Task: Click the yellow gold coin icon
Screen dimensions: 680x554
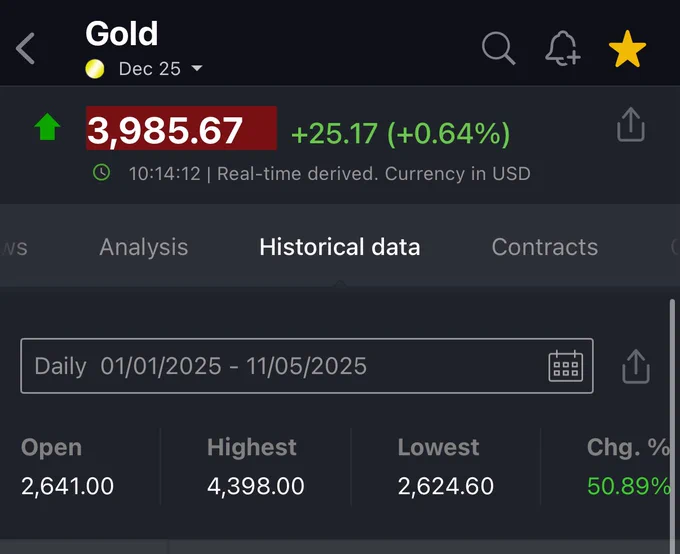Action: click(x=95, y=69)
